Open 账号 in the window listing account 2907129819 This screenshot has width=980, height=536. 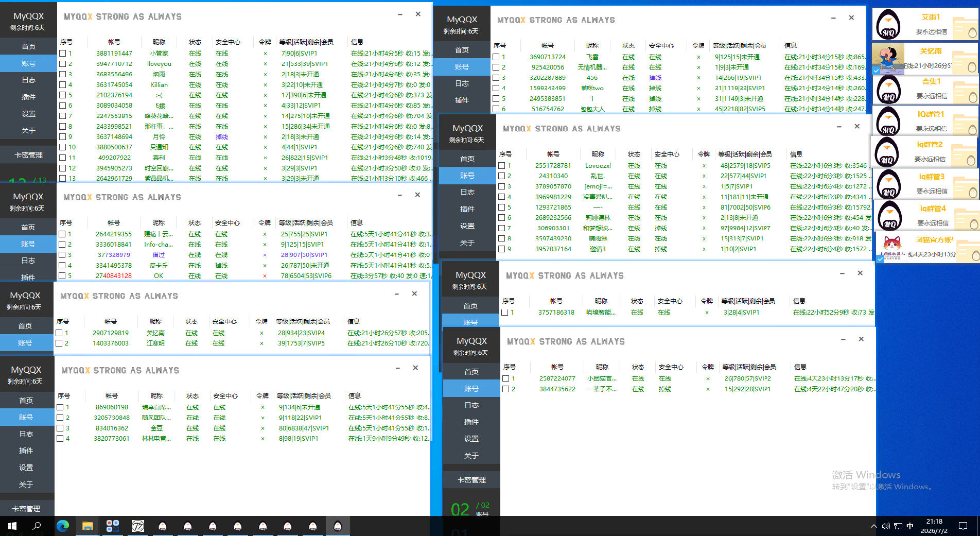click(x=25, y=343)
